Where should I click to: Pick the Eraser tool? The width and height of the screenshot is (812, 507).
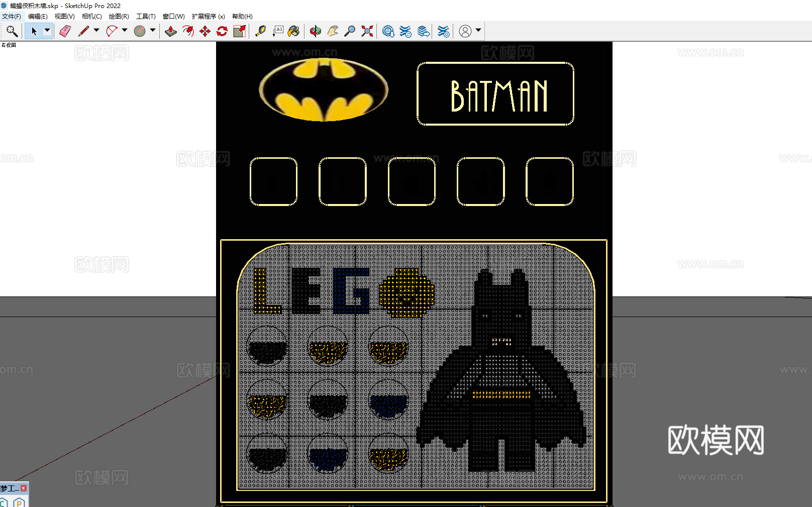[x=65, y=31]
